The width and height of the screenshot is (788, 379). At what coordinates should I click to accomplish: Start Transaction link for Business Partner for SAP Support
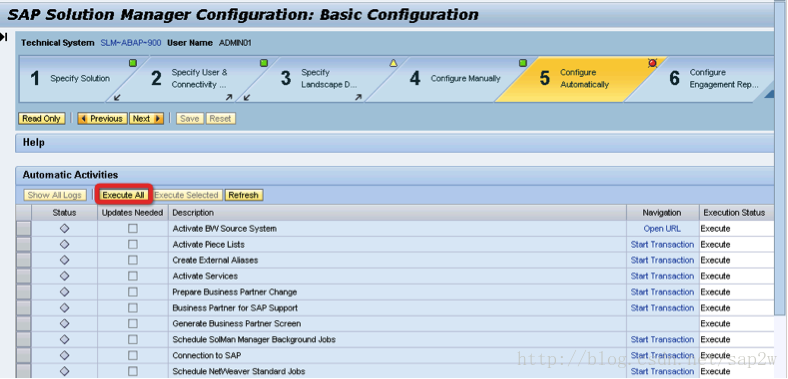(662, 308)
